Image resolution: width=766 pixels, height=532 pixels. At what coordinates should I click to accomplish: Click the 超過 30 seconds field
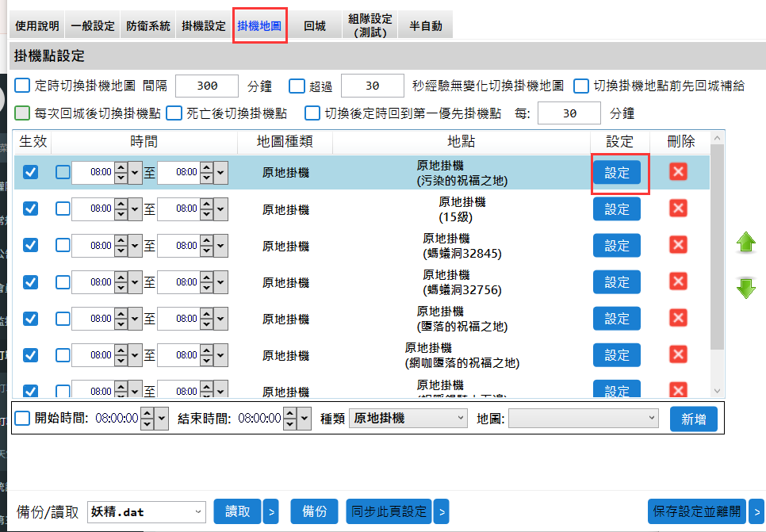tap(372, 86)
